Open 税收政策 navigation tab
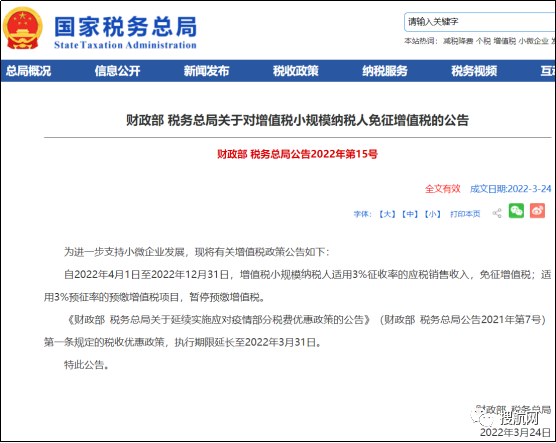Screen dimensions: 556x443 [296, 71]
